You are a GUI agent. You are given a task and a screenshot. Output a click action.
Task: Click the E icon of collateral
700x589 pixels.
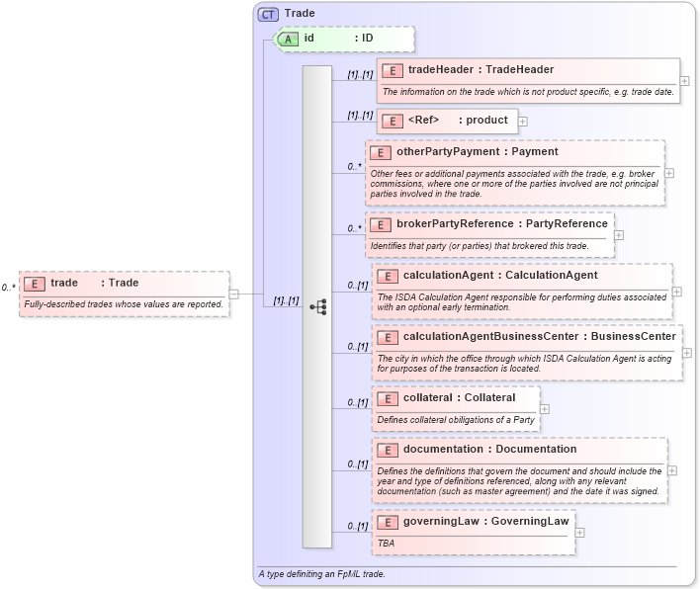coord(387,399)
